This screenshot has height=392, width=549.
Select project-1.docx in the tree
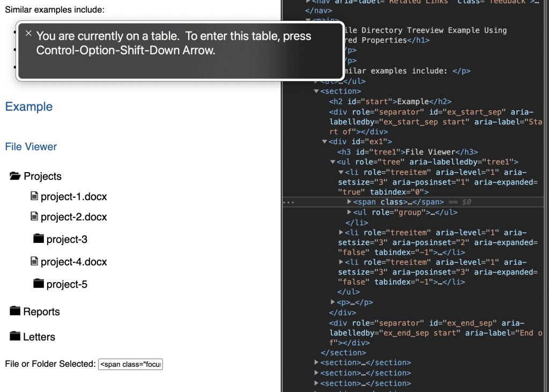(x=73, y=196)
